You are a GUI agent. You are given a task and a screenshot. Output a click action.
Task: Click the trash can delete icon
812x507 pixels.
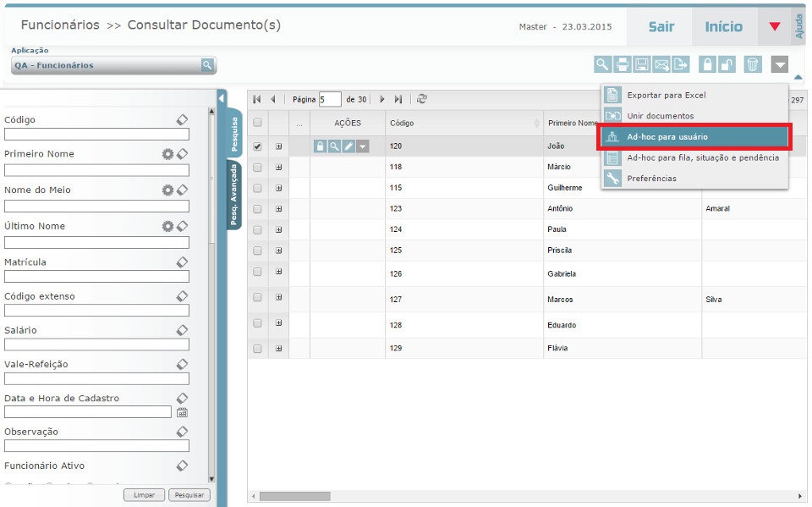753,64
